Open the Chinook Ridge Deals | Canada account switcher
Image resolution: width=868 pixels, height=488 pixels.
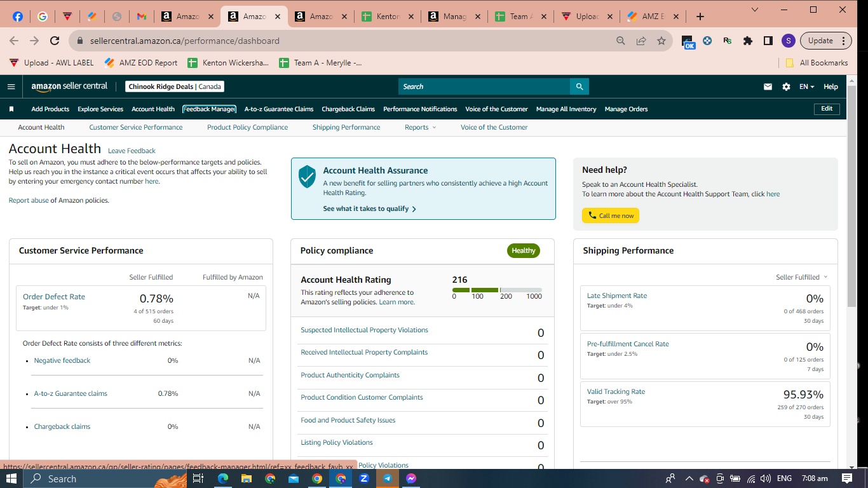(x=175, y=86)
